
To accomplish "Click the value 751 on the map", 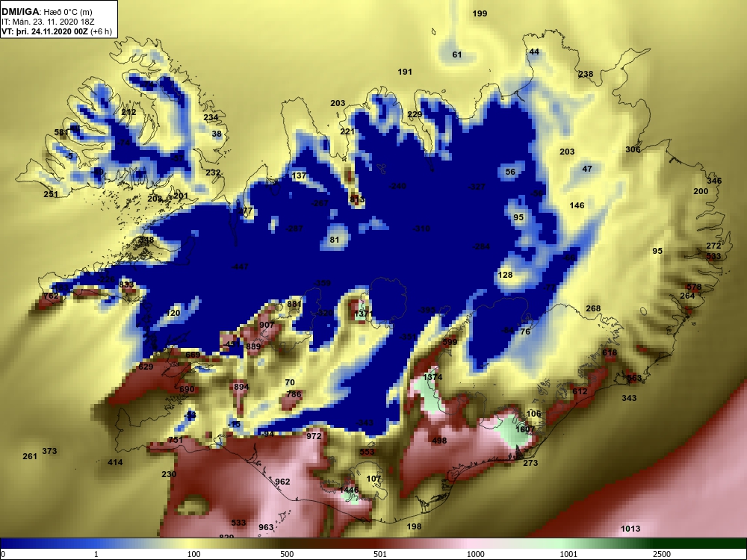I will tap(176, 440).
